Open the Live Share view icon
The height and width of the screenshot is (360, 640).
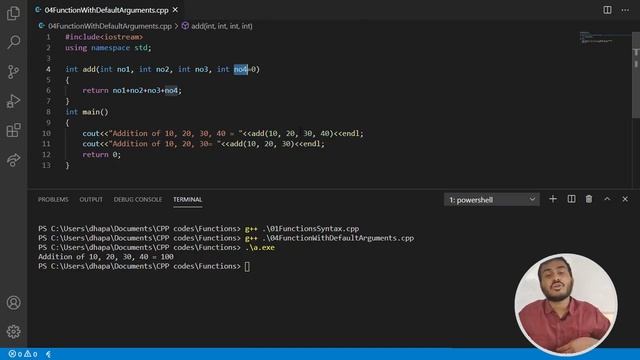click(13, 160)
